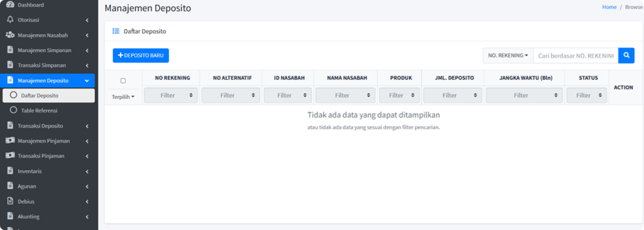
Task: Open the STATUS column filter dropdown
Action: pos(586,95)
